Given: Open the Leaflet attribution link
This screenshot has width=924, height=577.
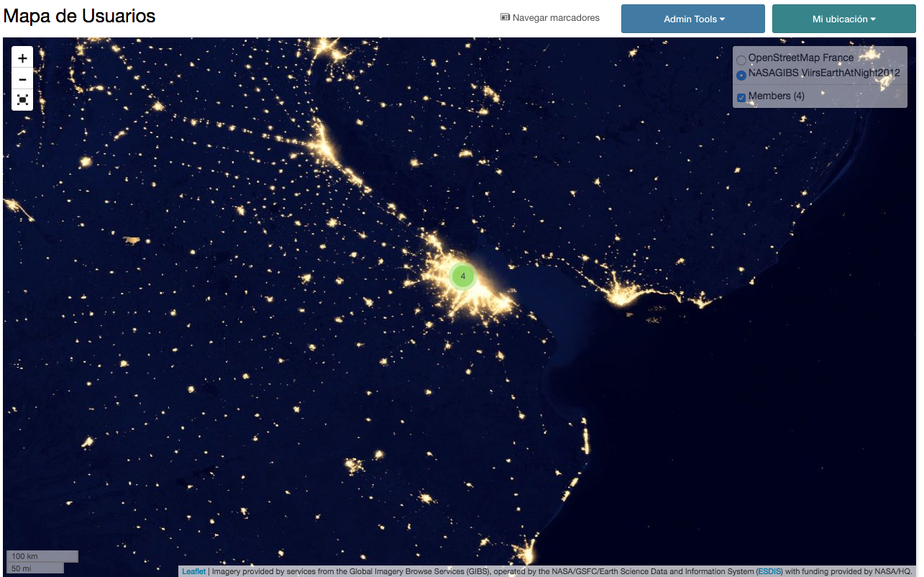Looking at the screenshot, I should coord(193,572).
